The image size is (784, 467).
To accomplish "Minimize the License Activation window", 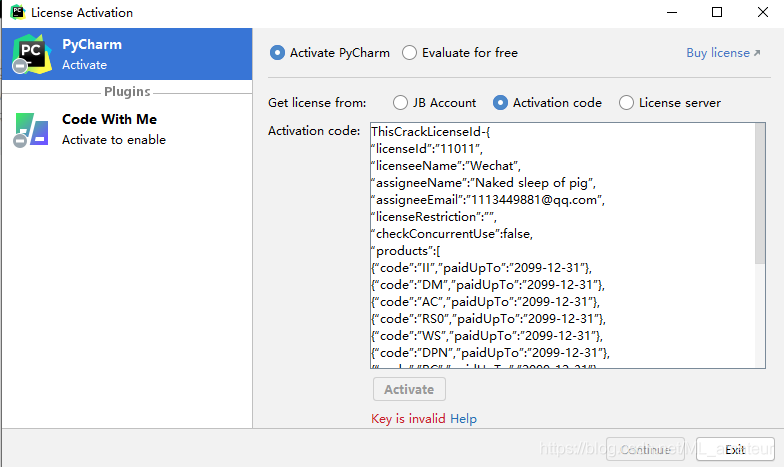I will tap(672, 12).
